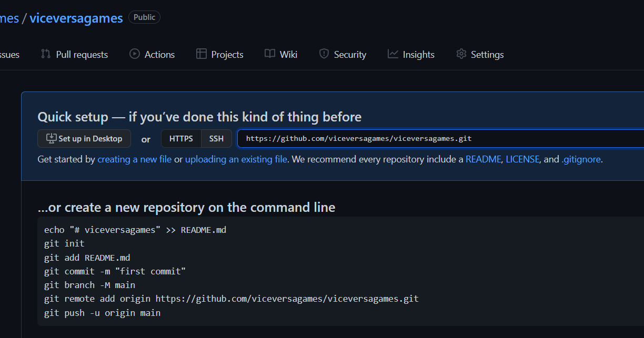Click the Actions play icon
Image resolution: width=644 pixels, height=338 pixels.
pyautogui.click(x=135, y=54)
